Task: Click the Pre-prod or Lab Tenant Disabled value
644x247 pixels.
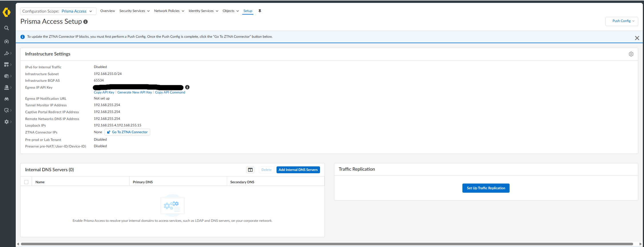Action: [100, 140]
